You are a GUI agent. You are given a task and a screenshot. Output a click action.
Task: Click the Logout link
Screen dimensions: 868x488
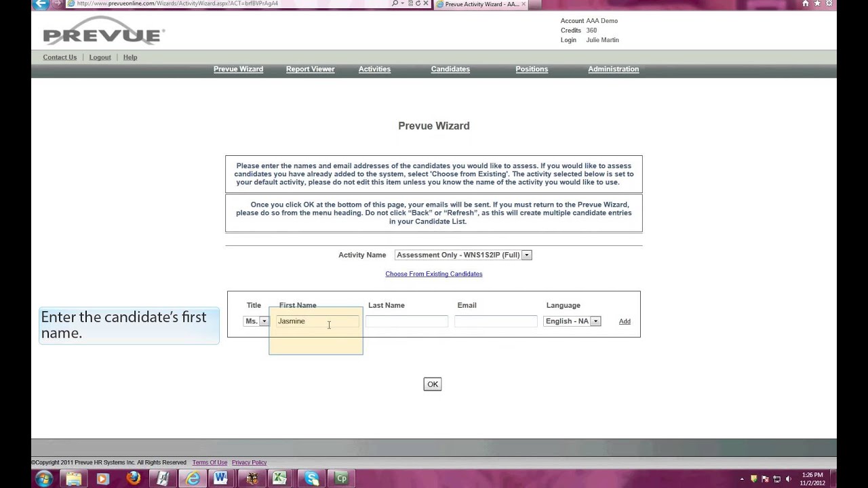pyautogui.click(x=100, y=58)
